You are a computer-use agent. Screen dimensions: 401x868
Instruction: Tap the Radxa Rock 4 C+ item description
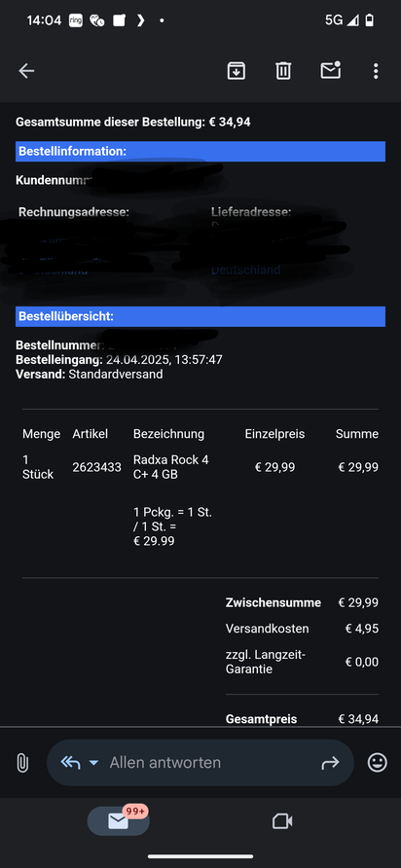coord(171,467)
